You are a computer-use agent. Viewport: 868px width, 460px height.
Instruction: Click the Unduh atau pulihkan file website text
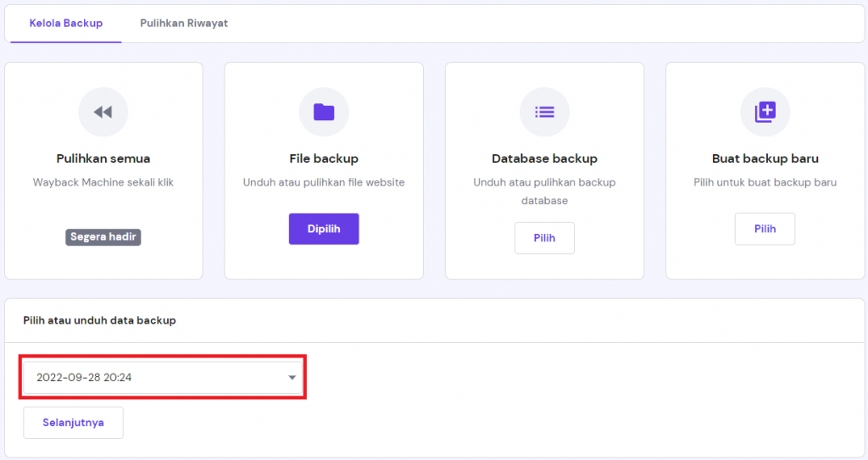(x=324, y=182)
